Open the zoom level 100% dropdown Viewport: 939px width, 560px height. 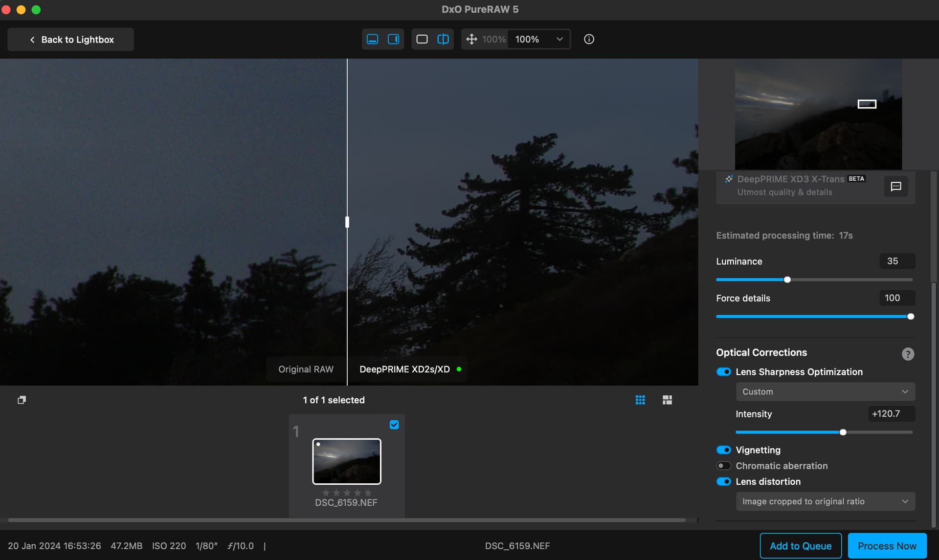click(x=539, y=39)
